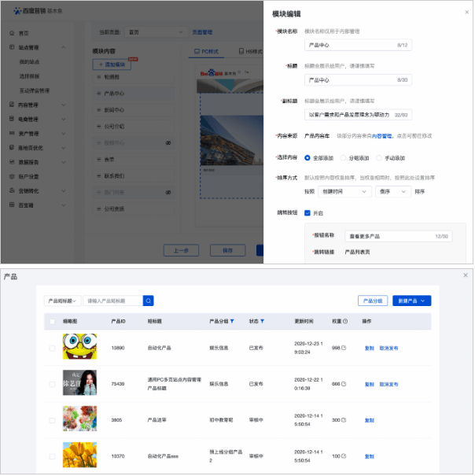This screenshot has height=476, width=475.
Task: Focus the 请输入产品短标题 search box
Action: [x=113, y=301]
